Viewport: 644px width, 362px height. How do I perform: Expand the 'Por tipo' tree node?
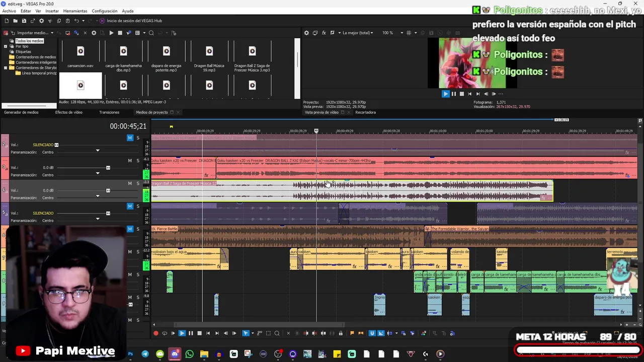click(x=6, y=46)
